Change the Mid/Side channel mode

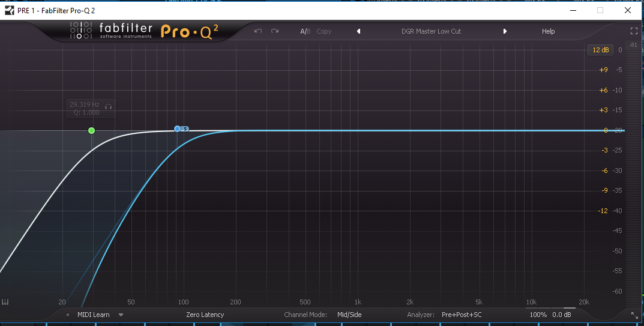(349, 315)
